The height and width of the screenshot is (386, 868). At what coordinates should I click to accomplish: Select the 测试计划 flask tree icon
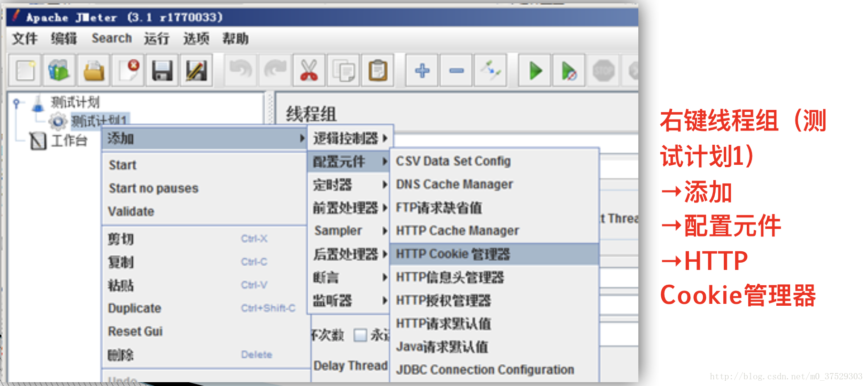coord(38,103)
